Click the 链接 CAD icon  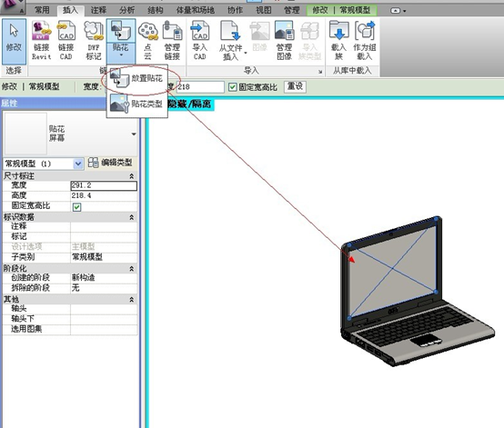[66, 41]
